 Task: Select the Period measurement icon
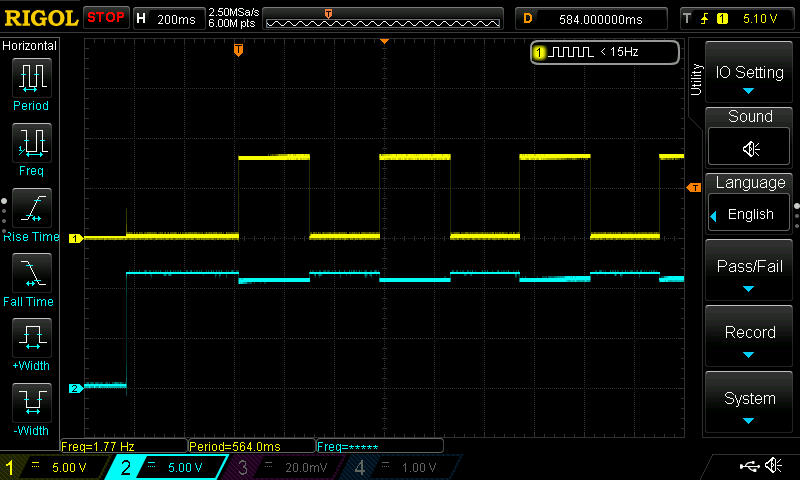pos(32,78)
